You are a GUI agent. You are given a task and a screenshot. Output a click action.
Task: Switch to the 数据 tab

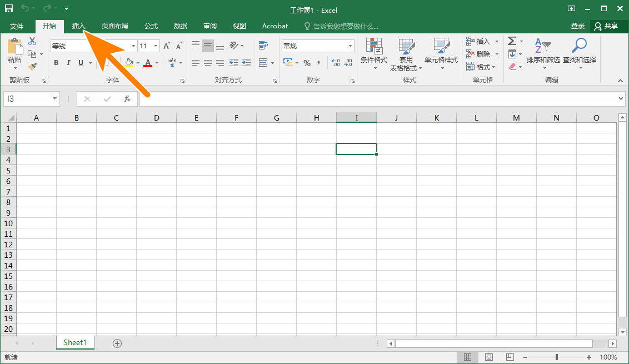(x=181, y=26)
